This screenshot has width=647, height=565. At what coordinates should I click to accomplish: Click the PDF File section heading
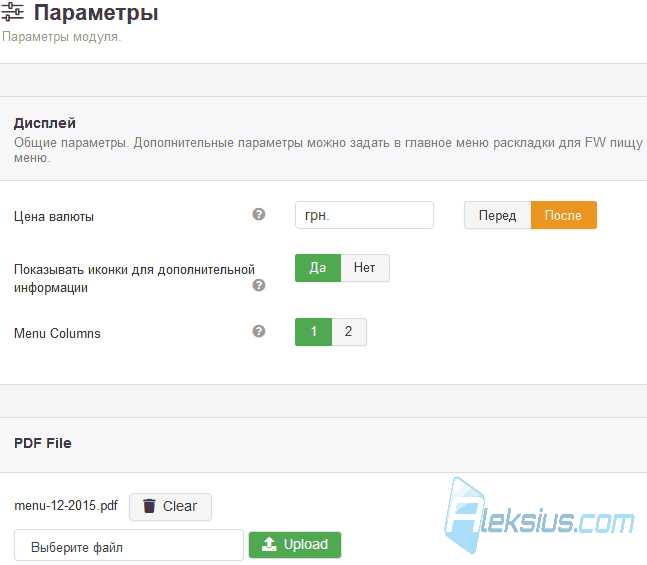(43, 443)
